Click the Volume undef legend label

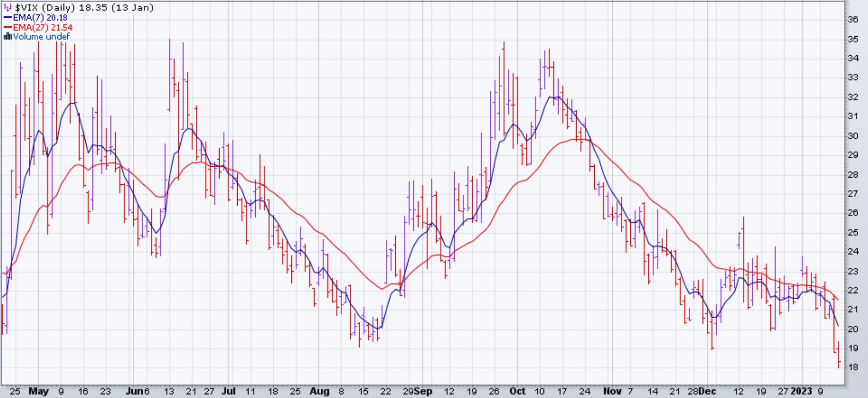click(x=41, y=37)
